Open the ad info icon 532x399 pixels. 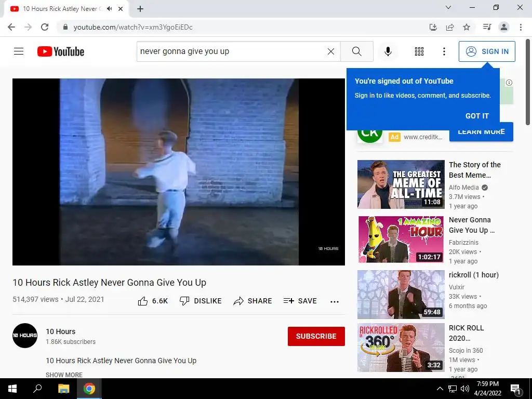[509, 83]
